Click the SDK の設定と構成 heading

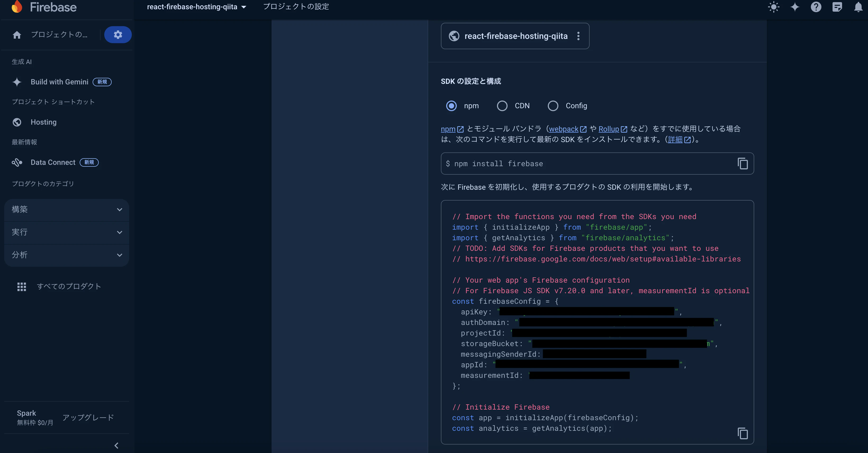coord(471,81)
